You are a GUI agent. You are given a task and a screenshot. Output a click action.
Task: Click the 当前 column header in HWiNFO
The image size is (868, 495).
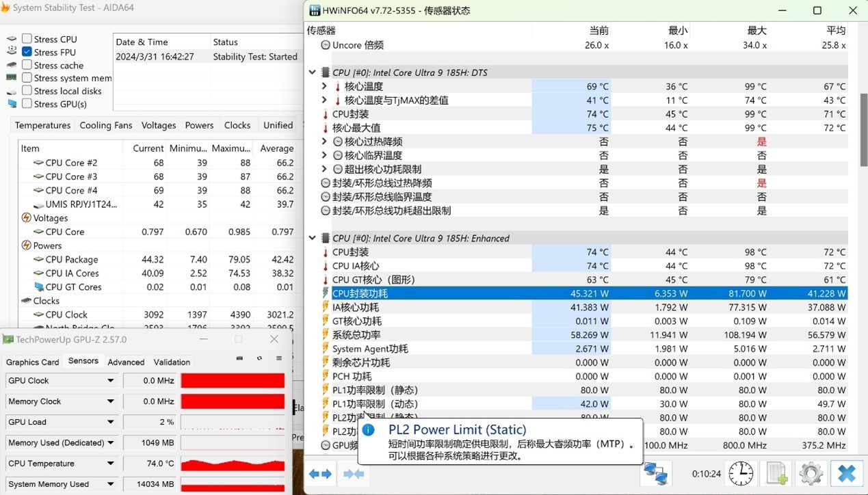tap(599, 31)
